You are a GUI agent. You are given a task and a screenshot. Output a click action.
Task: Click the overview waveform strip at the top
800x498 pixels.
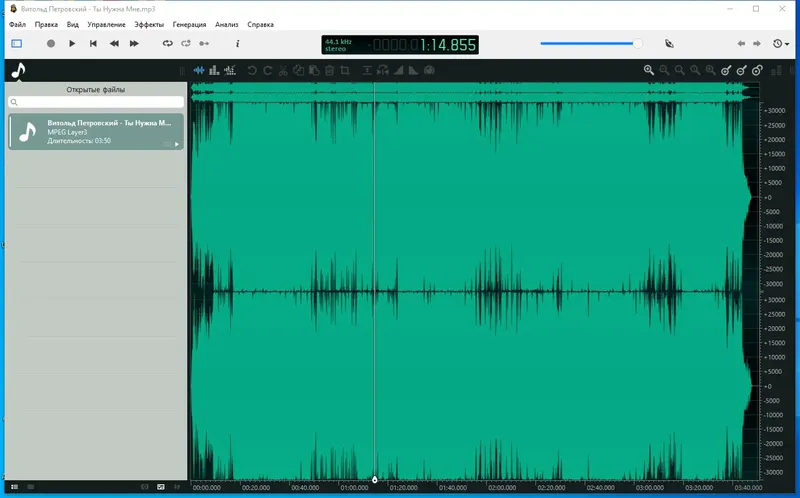coord(474,92)
